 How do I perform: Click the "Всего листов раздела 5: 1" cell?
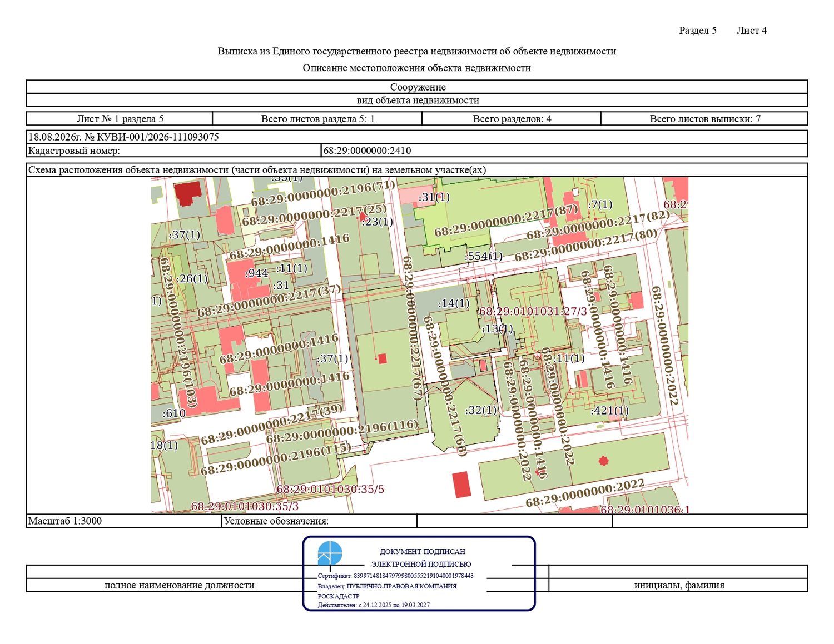(317, 119)
